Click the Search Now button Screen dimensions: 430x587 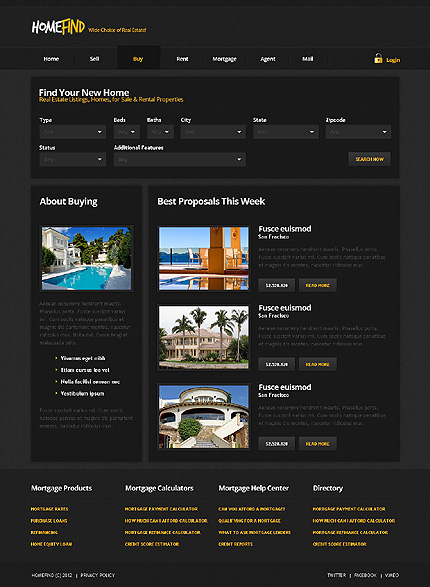369,159
